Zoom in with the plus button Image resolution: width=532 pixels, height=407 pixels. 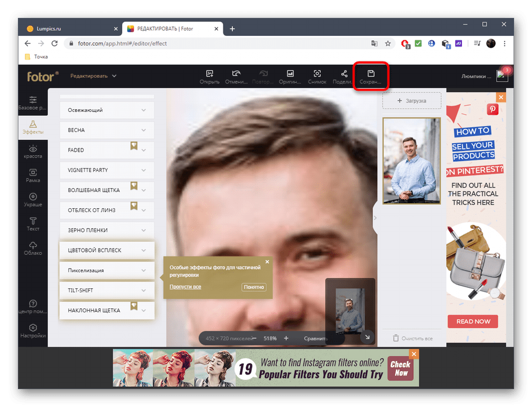click(286, 338)
